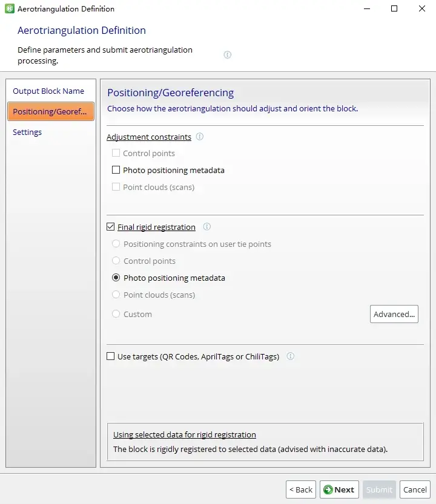The height and width of the screenshot is (504, 436).
Task: Cancel the aerotriangulation definition dialog
Action: pyautogui.click(x=415, y=489)
